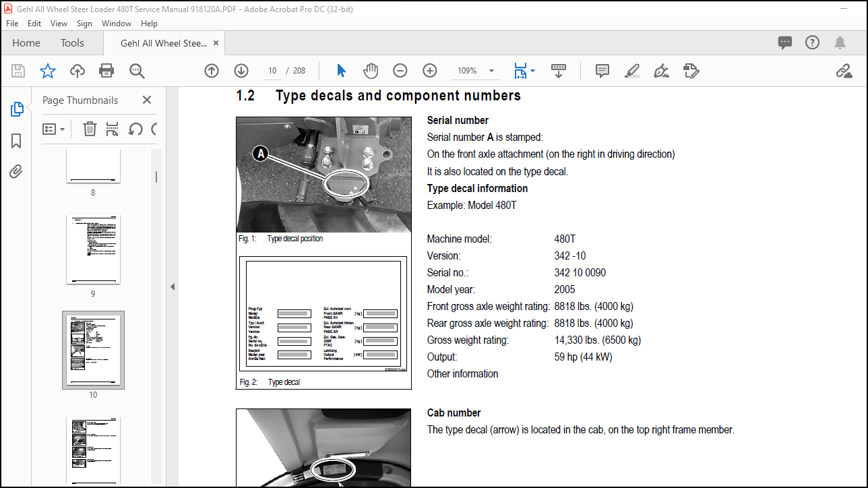868x488 pixels.
Task: Click the model year value '2005'
Action: pos(565,290)
